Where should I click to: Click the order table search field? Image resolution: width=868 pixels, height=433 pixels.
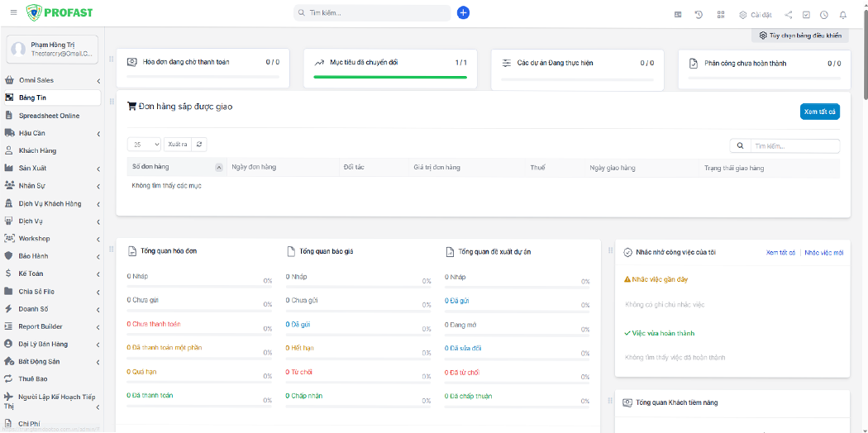[794, 146]
